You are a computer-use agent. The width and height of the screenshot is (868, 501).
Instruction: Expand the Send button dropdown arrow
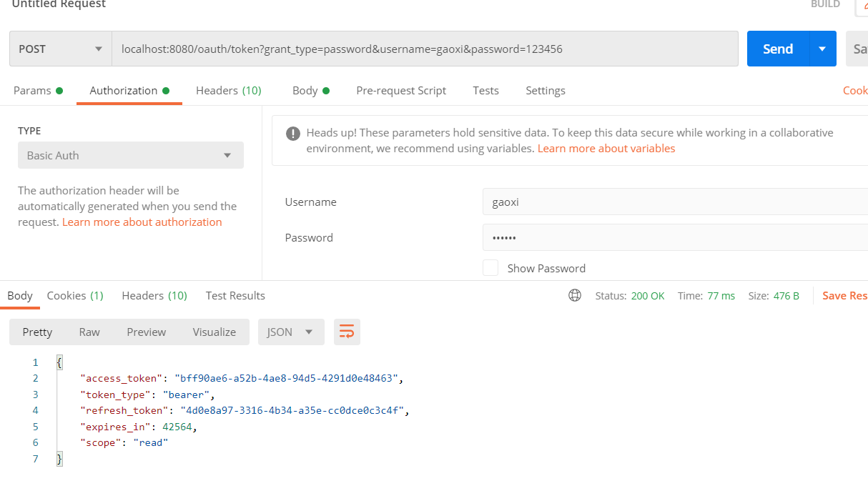coord(822,49)
